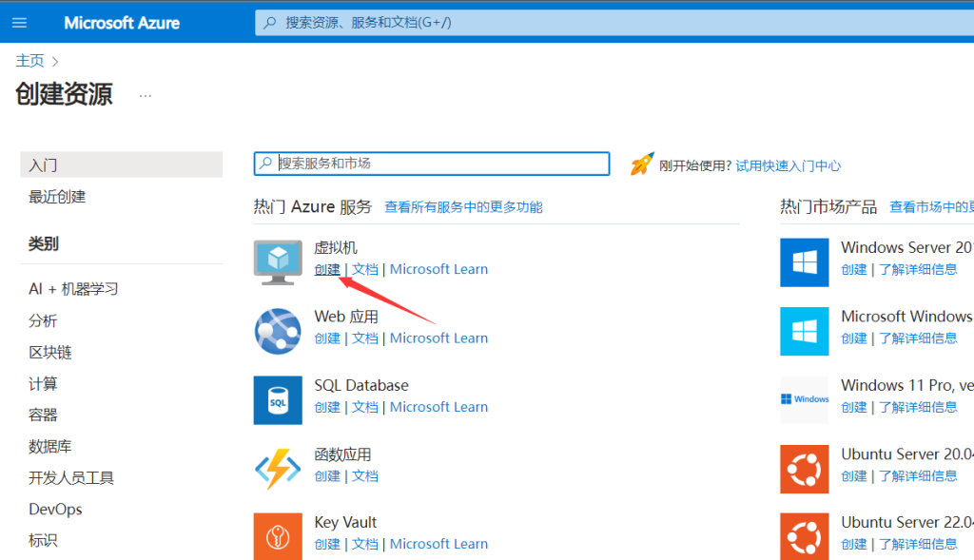Image resolution: width=974 pixels, height=560 pixels.
Task: Focus the 搜索服务和市场 search field
Action: pos(438,164)
